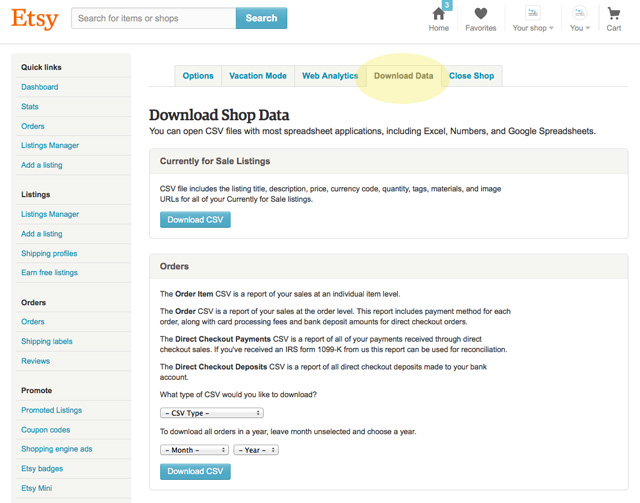The width and height of the screenshot is (640, 503).
Task: Open Favorites heart icon
Action: (x=480, y=13)
